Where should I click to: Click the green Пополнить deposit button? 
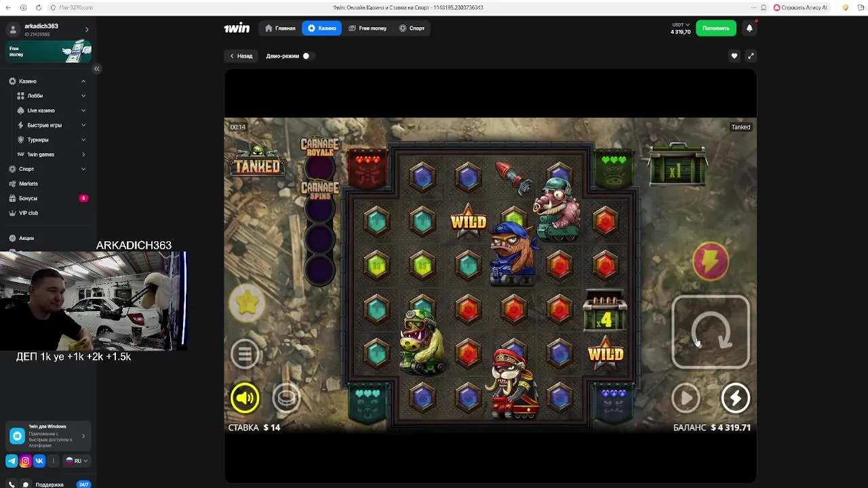[716, 28]
